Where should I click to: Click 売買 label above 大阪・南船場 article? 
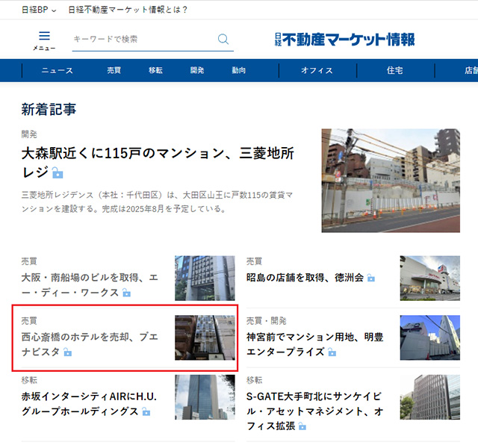point(29,261)
